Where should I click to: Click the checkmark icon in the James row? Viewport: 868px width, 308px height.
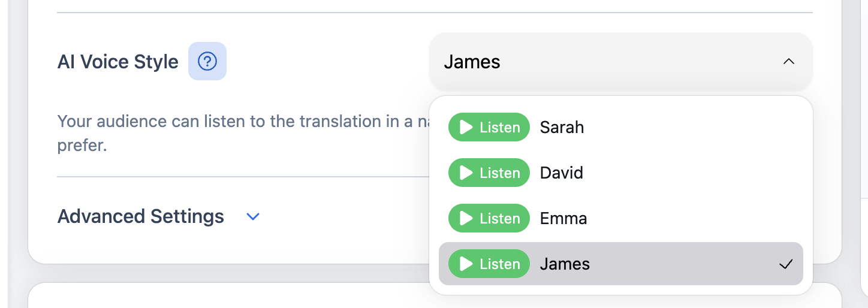click(786, 264)
